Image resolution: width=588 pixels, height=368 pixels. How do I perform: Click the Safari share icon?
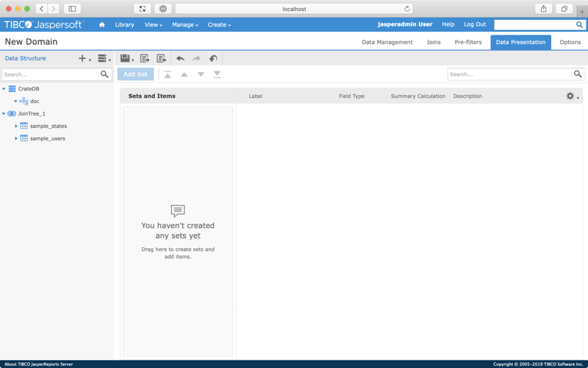click(543, 9)
